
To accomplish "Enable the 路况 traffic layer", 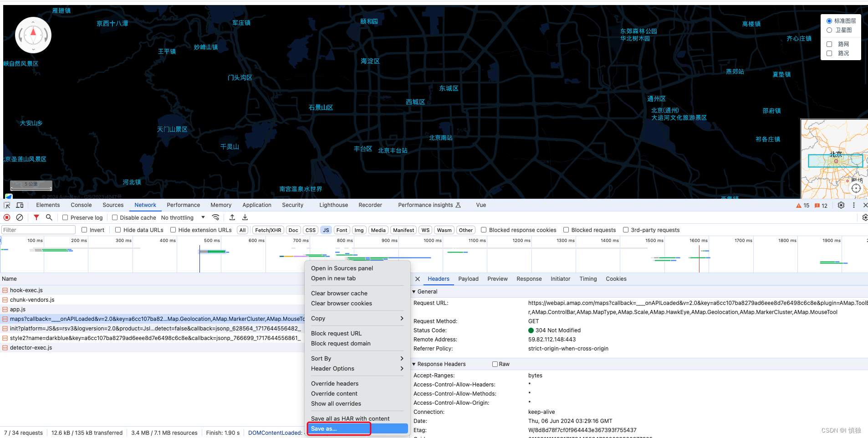I will [829, 53].
